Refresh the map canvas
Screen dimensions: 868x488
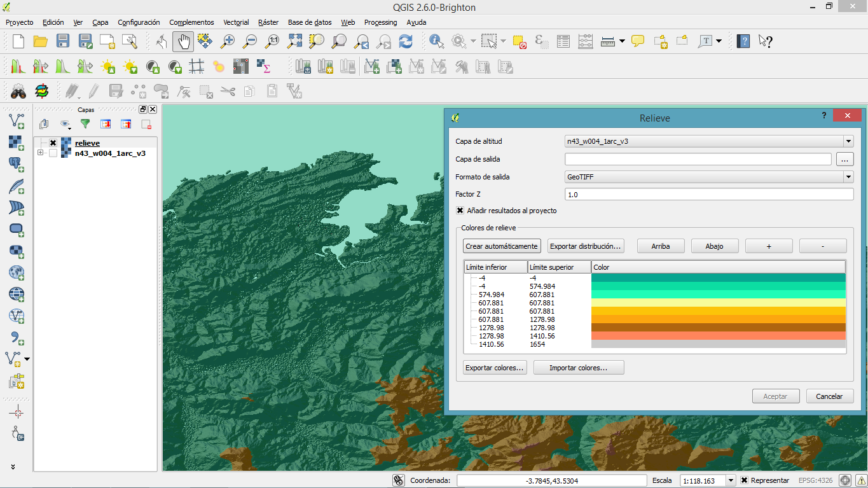pos(406,41)
